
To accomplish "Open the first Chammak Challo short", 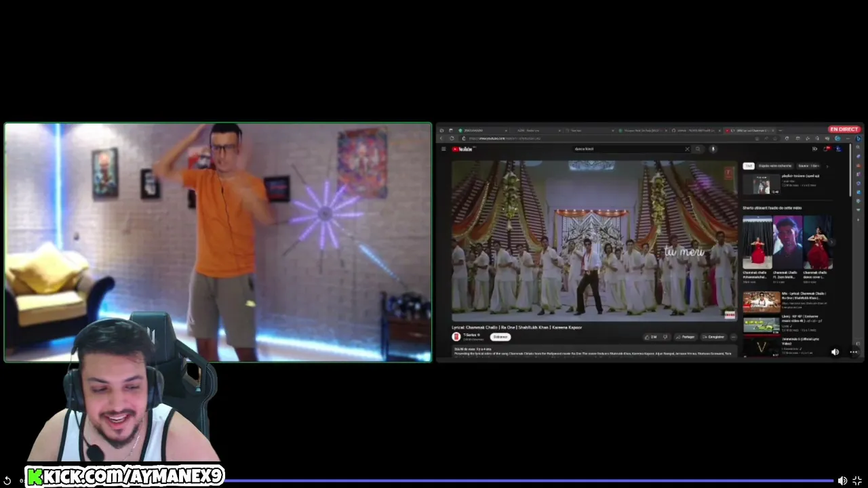I will coord(757,243).
